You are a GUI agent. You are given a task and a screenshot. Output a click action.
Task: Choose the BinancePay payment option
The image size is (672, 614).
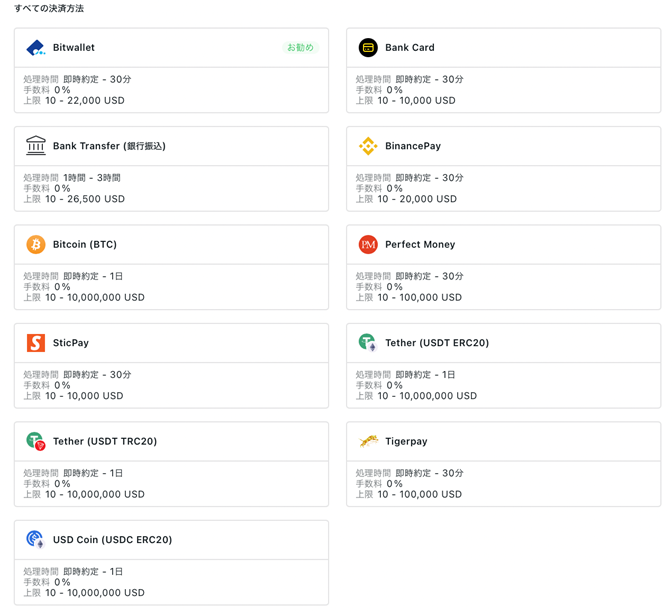(x=504, y=169)
